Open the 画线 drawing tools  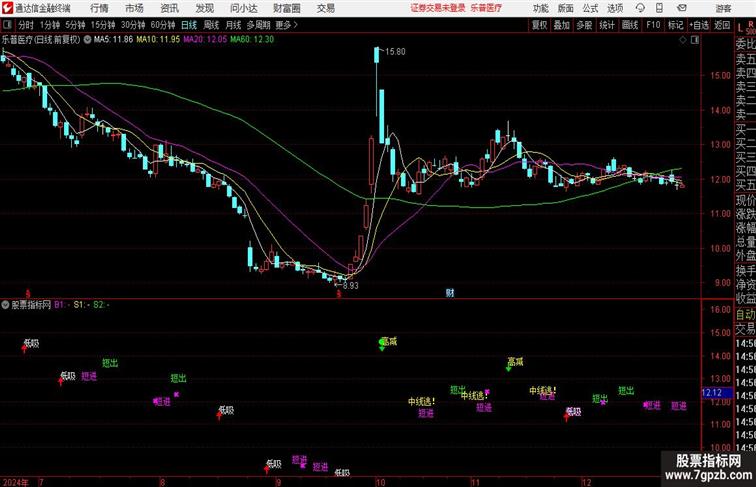click(x=630, y=25)
